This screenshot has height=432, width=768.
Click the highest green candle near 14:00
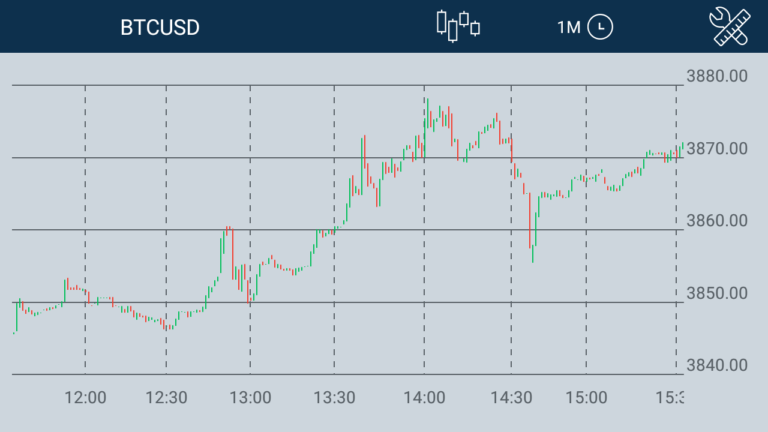427,114
